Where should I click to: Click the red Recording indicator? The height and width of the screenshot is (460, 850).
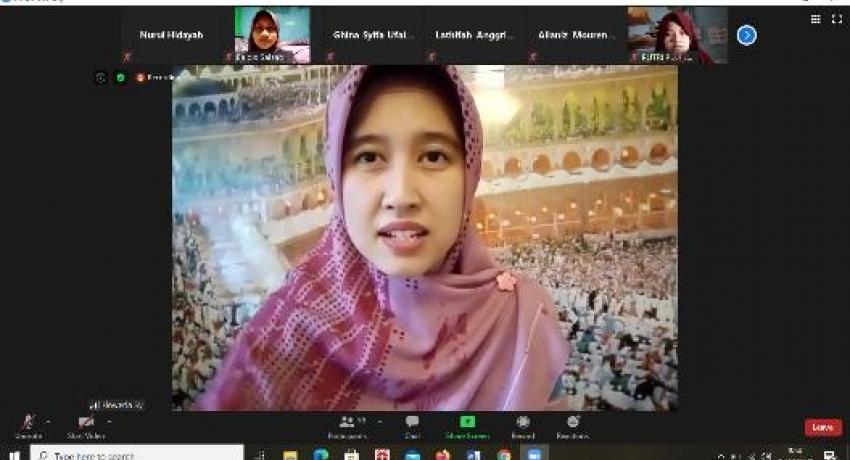(x=157, y=78)
